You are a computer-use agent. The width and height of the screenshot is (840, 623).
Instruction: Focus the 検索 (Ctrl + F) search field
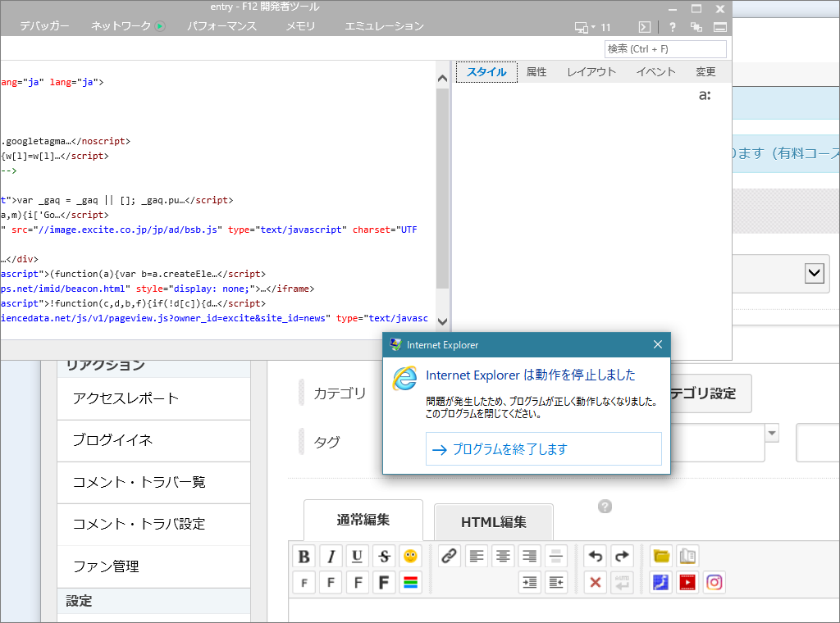(x=665, y=49)
